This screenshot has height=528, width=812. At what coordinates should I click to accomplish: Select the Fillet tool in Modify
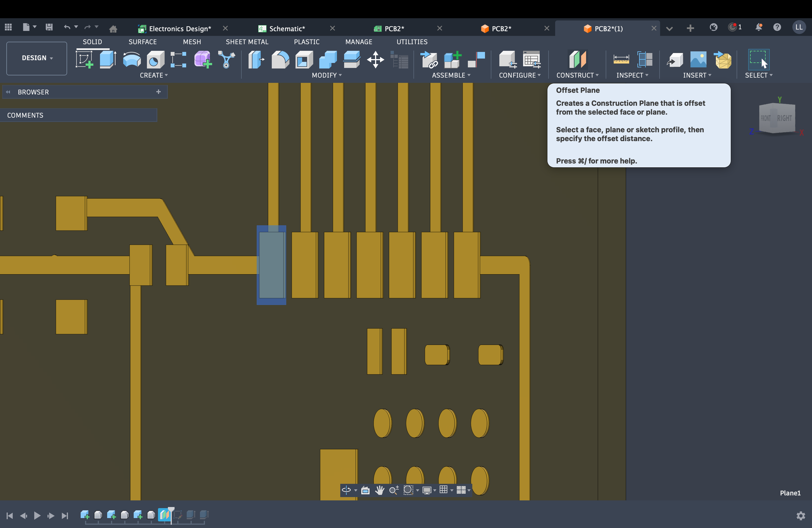click(x=280, y=60)
